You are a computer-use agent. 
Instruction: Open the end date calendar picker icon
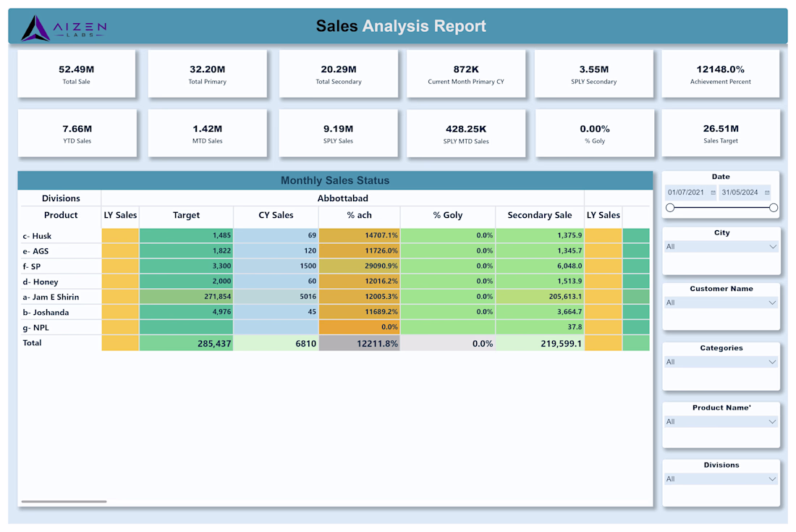click(767, 193)
